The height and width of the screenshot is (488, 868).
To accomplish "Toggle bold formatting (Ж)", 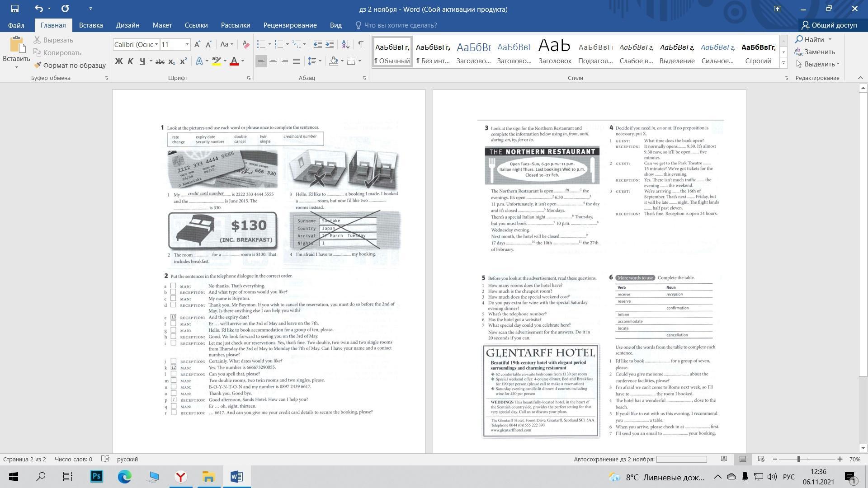I will [x=119, y=61].
